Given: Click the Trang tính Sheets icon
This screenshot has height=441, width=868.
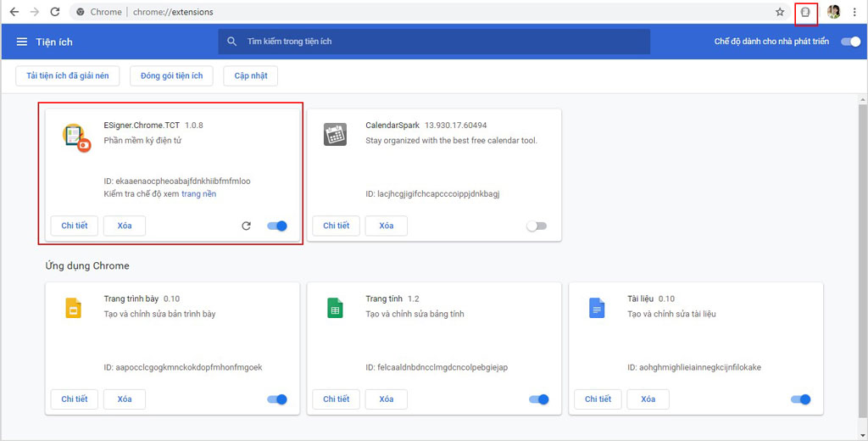Looking at the screenshot, I should tap(335, 308).
